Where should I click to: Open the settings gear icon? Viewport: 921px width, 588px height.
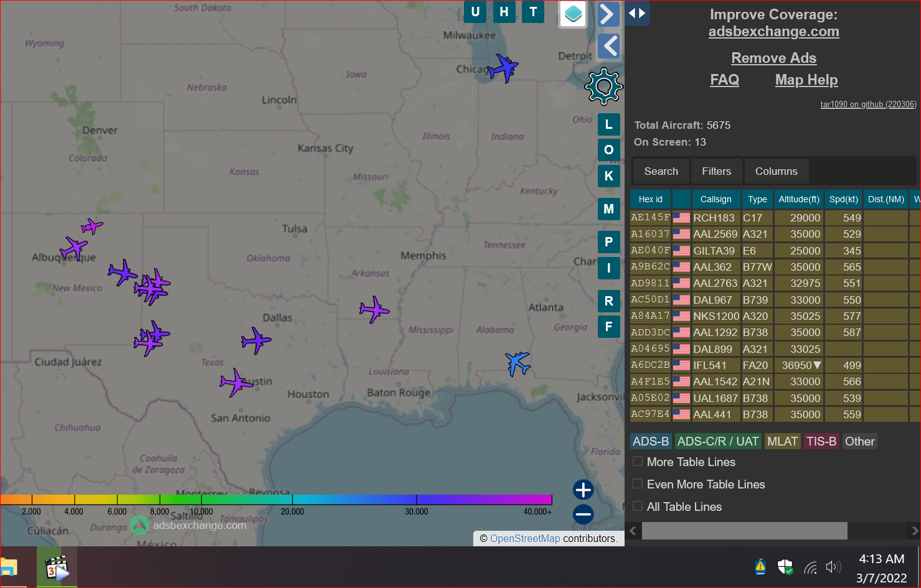click(603, 86)
